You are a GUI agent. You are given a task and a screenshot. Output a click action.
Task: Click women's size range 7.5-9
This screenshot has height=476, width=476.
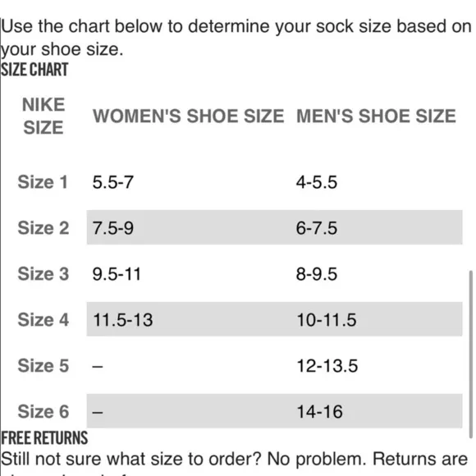(x=113, y=228)
